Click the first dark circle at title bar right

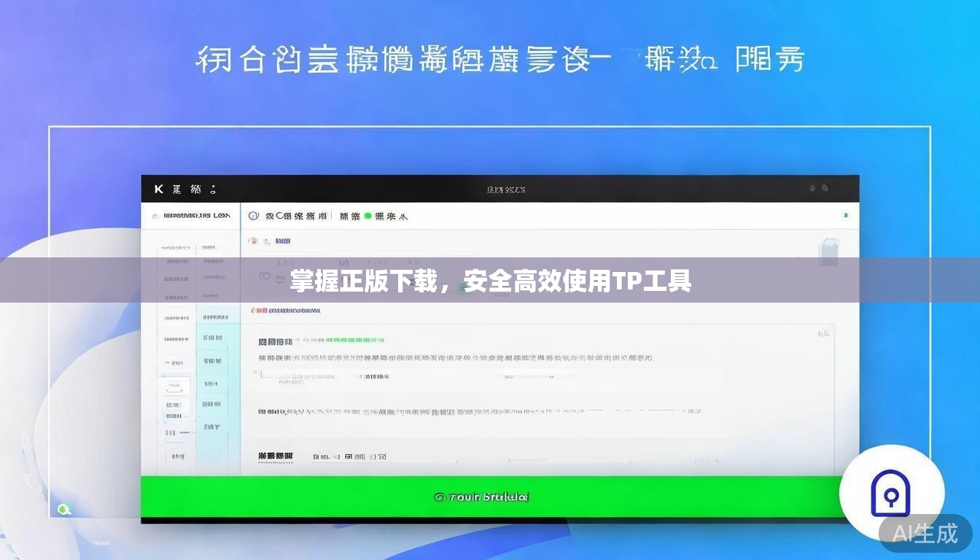point(812,188)
